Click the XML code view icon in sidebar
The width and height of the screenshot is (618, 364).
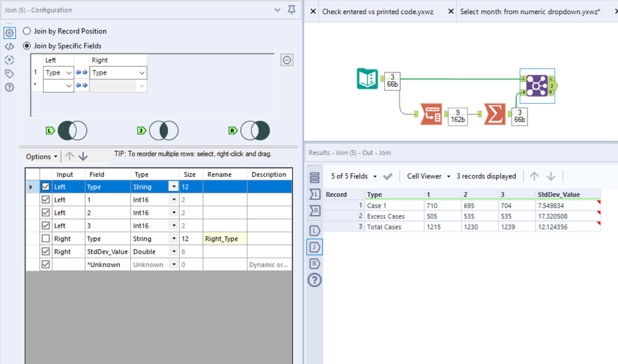[x=9, y=46]
